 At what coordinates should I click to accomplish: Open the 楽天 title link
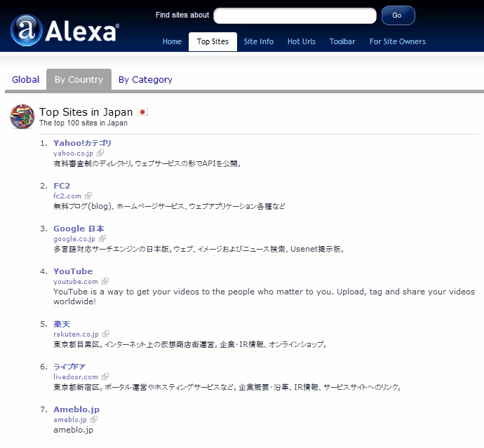click(62, 324)
